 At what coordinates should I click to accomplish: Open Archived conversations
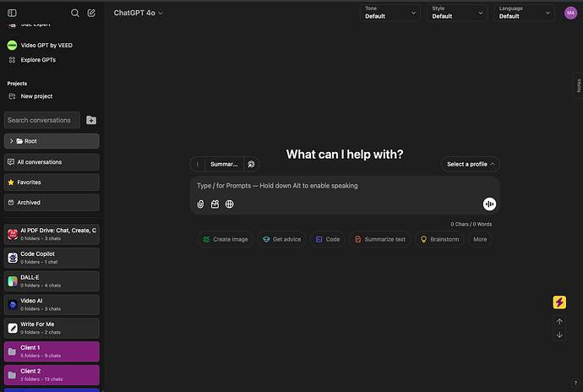tap(52, 202)
